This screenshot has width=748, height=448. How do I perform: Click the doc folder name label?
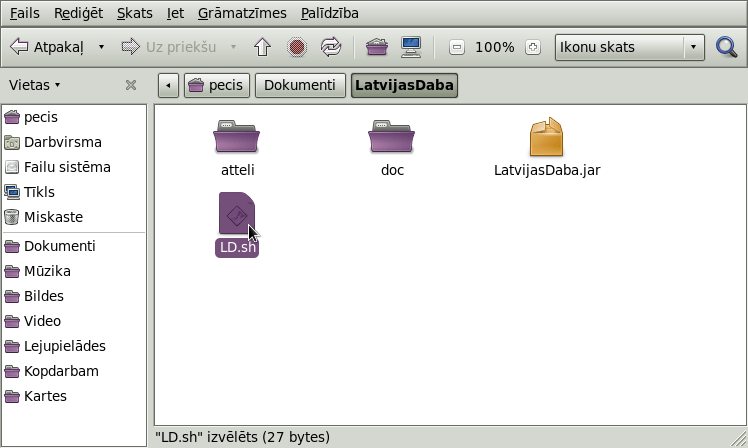point(392,170)
